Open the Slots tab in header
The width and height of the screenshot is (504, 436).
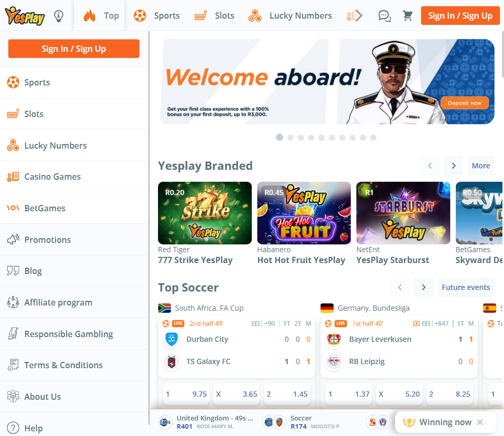click(214, 16)
